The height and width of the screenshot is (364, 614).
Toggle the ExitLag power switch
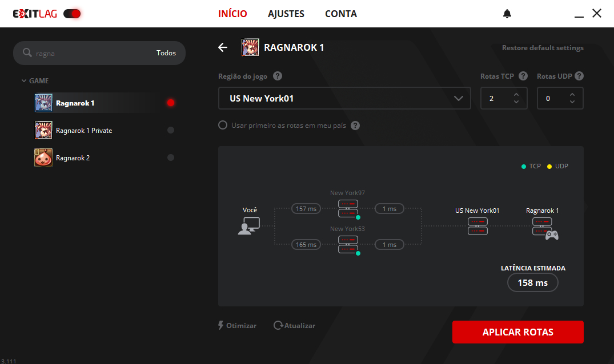click(x=72, y=14)
